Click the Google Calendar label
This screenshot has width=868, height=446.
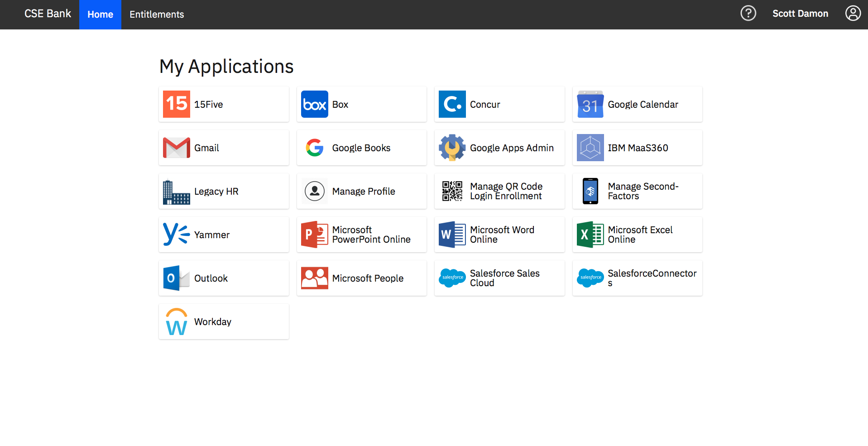(x=643, y=105)
